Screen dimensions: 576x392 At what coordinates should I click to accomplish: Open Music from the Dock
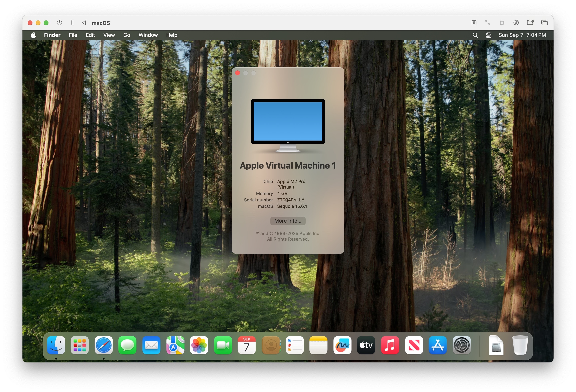click(x=390, y=345)
